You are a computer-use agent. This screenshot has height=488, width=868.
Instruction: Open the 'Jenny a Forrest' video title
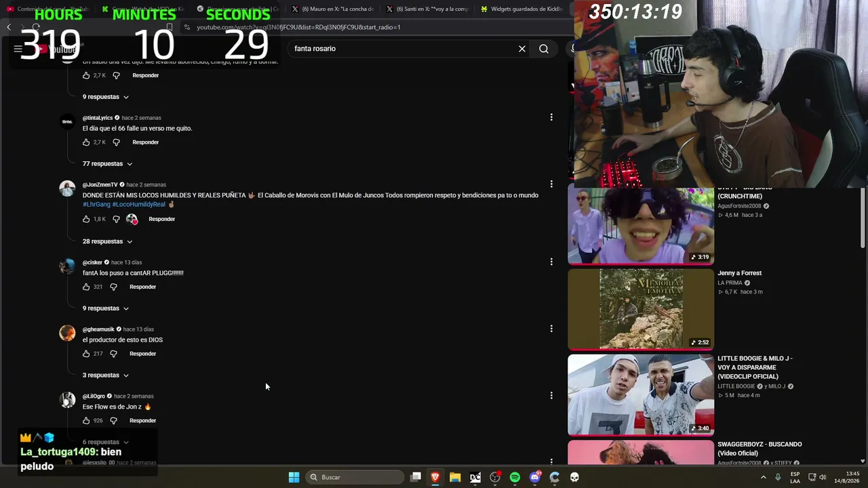(x=739, y=273)
